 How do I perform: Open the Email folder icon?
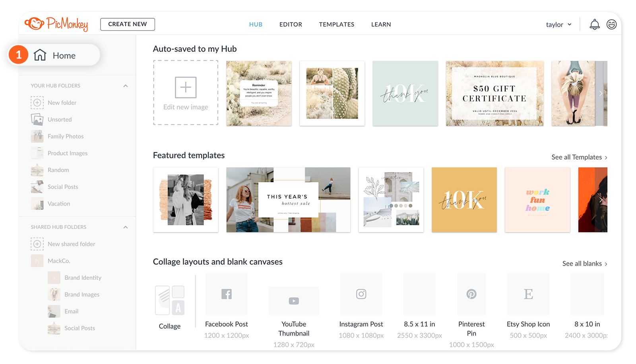coord(54,311)
